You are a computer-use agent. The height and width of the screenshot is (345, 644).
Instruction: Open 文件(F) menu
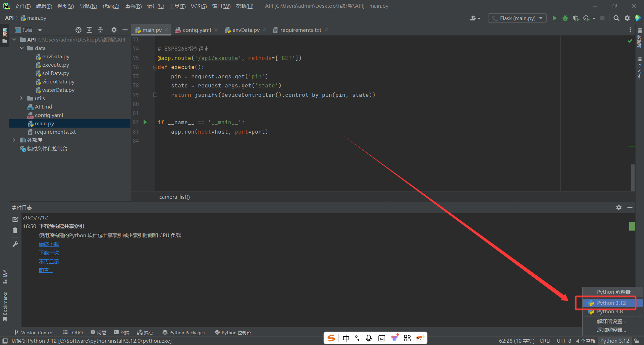pos(22,6)
